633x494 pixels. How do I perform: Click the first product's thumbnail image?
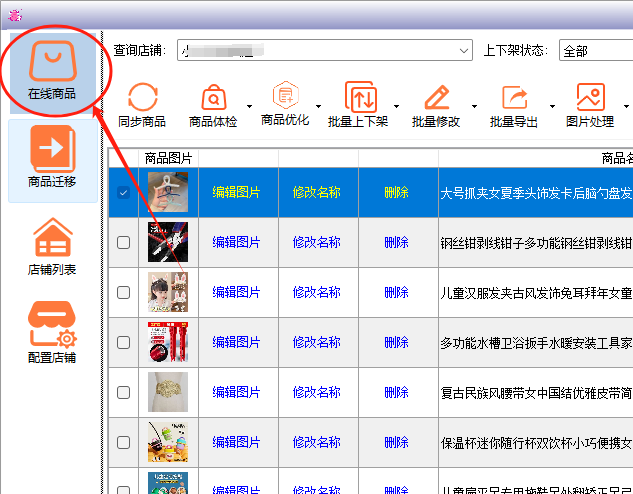coord(167,191)
